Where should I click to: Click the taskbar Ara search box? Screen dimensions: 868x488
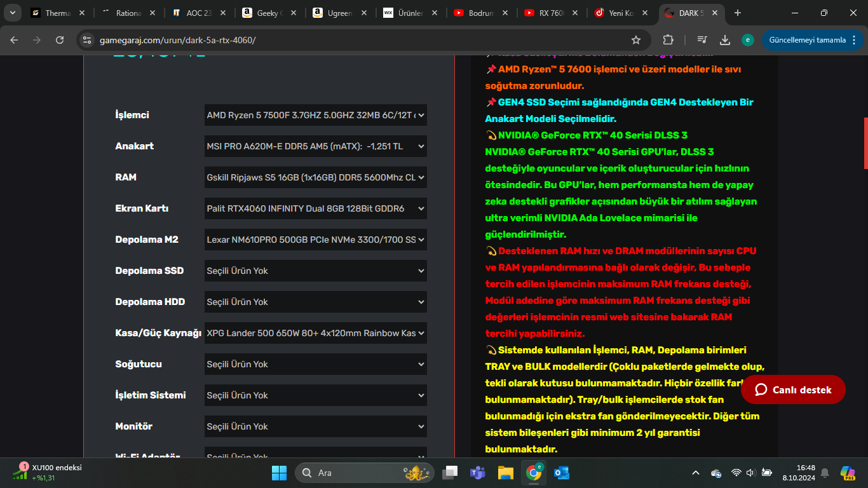tap(365, 473)
